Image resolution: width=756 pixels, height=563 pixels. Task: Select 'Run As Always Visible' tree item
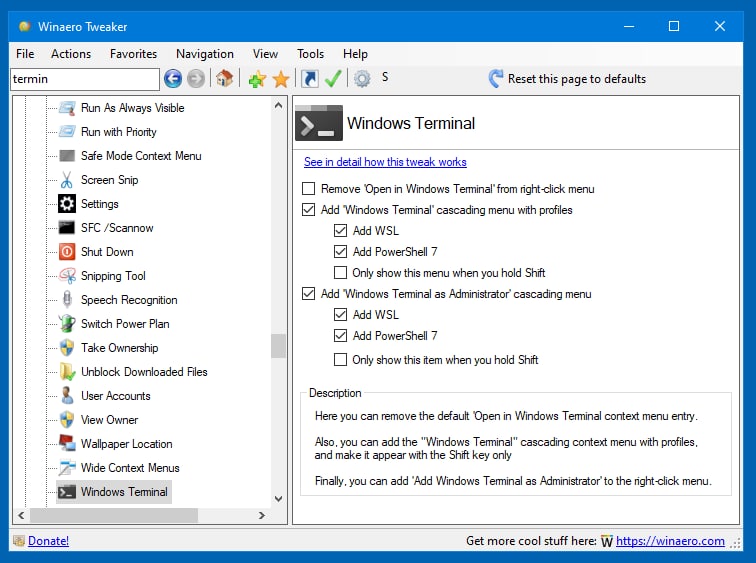tap(133, 108)
